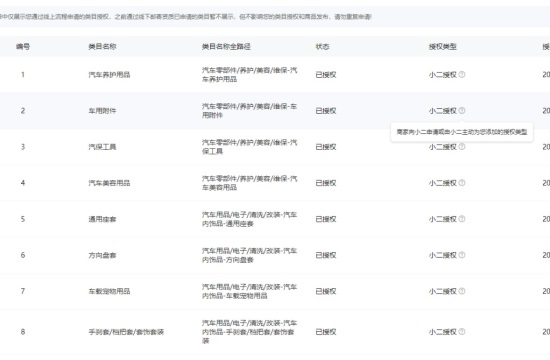
Task: Click the 已授权 status in the 手刹套/档把套/套饰套装 row
Action: click(326, 332)
